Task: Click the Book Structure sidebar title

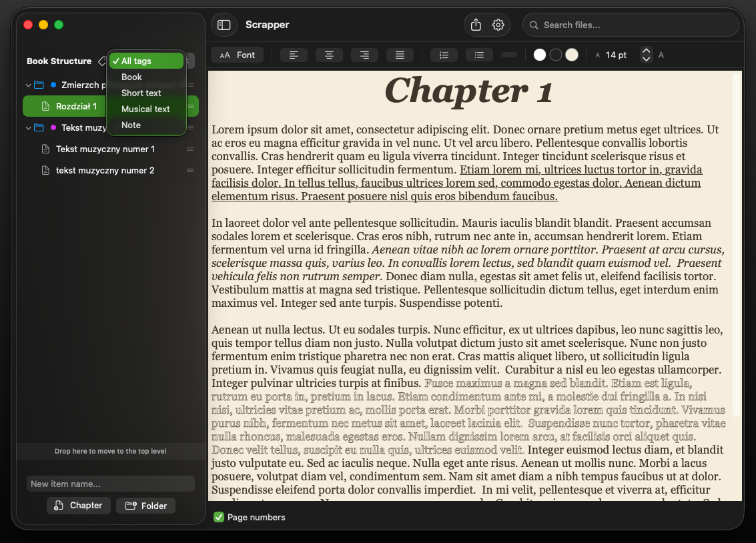Action: 59,61
